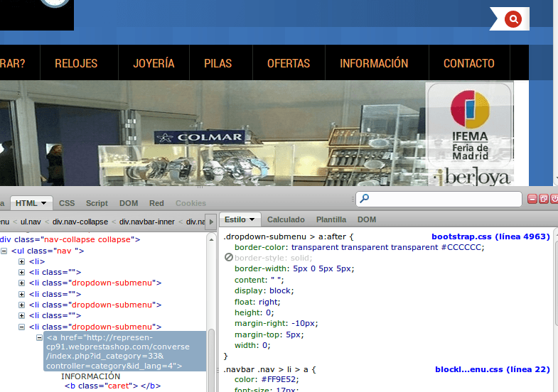Image resolution: width=558 pixels, height=392 pixels.
Task: Deactivate Firebug with the red power icon
Action: 554,199
